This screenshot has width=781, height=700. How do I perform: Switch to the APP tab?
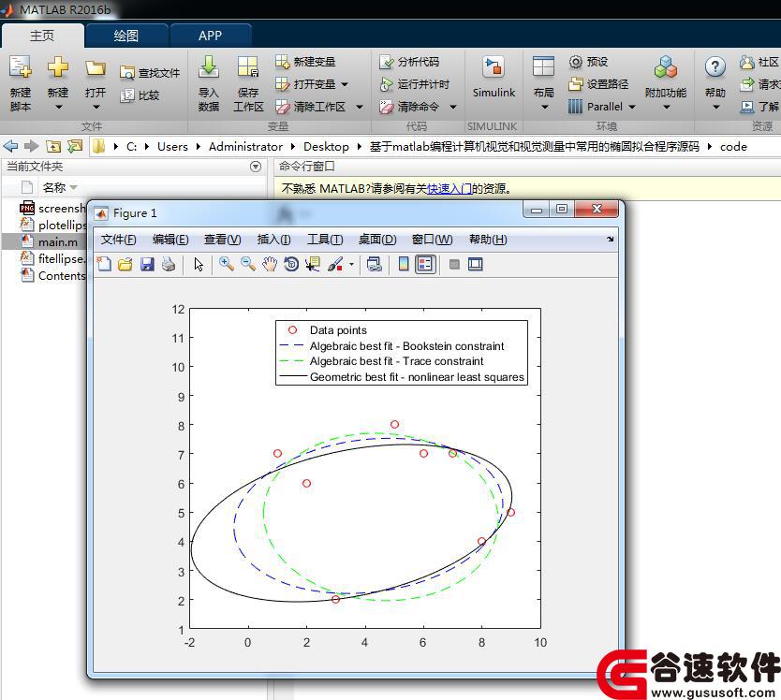[x=210, y=36]
